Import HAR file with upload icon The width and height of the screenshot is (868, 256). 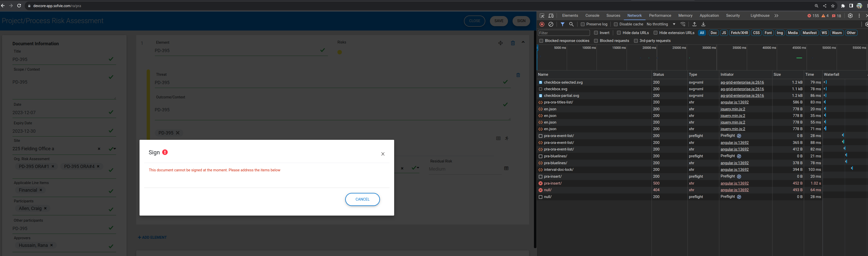694,24
